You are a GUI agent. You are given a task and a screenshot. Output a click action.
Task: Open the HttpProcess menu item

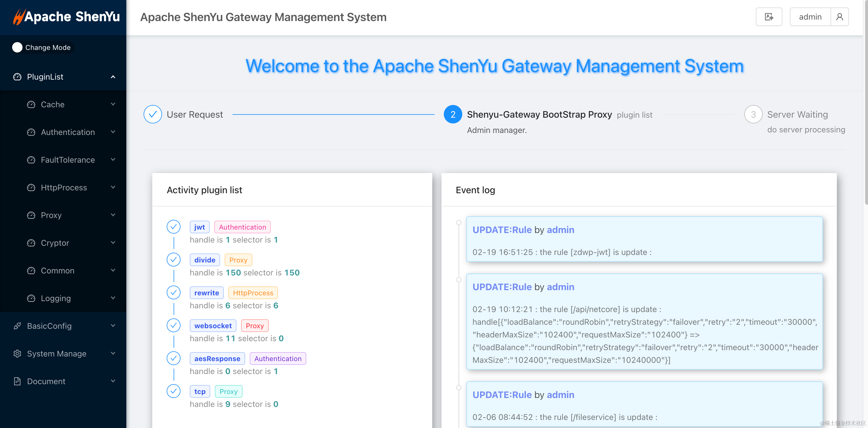(64, 188)
